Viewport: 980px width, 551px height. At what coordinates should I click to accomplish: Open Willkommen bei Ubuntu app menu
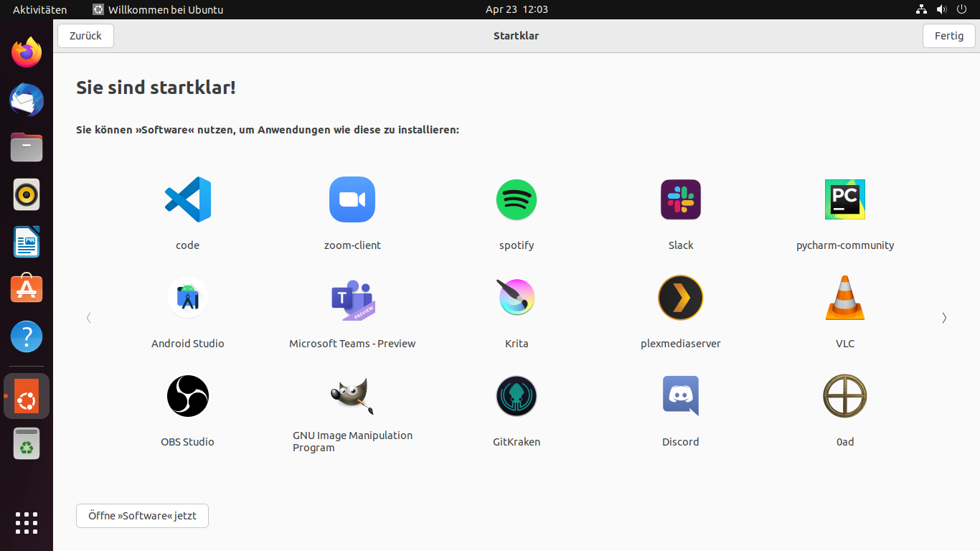point(158,9)
